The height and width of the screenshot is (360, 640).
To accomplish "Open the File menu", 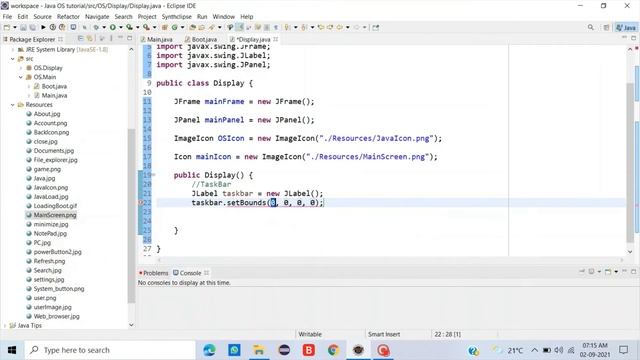I will tap(7, 17).
